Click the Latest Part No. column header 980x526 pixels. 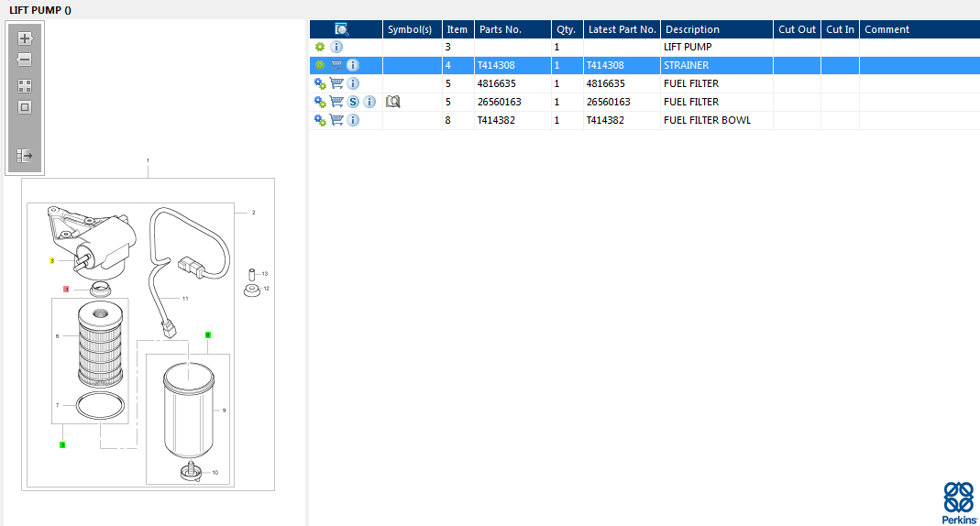click(x=622, y=29)
